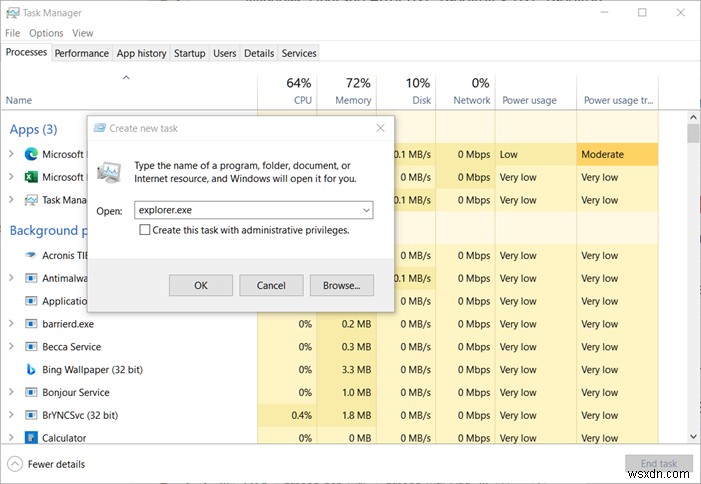Viewport: 701px width, 484px height.
Task: Click the Browse... button
Action: pos(342,285)
